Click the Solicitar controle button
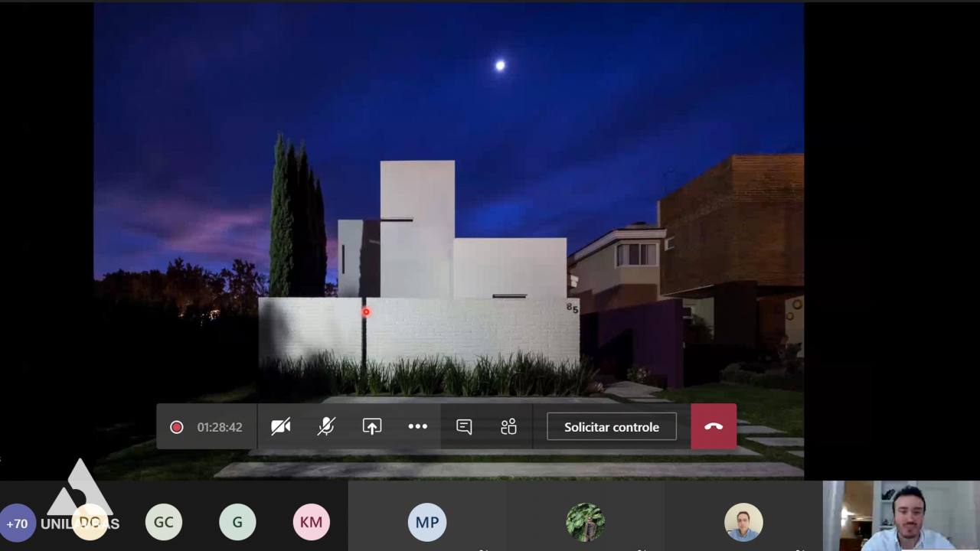 coord(612,427)
